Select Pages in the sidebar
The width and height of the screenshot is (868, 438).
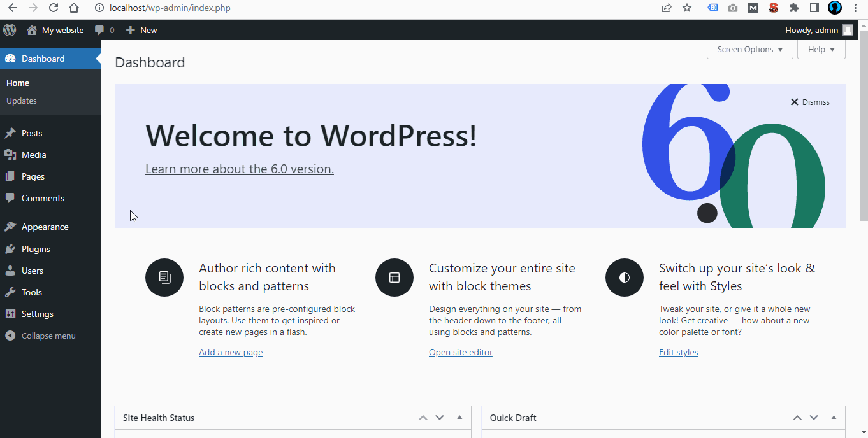point(33,176)
